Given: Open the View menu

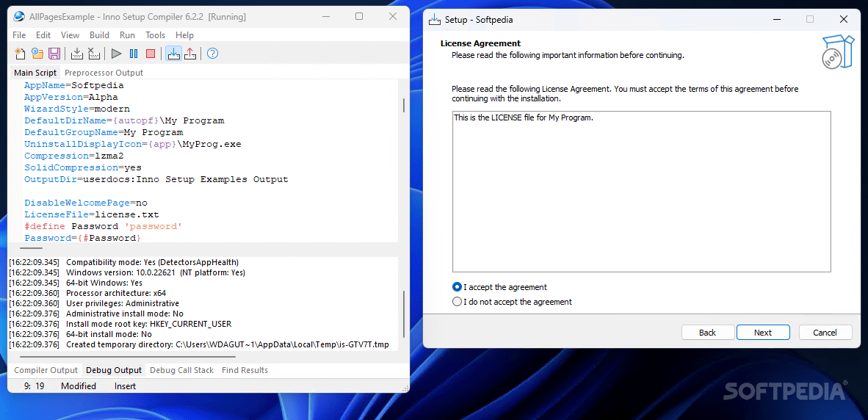Looking at the screenshot, I should tap(70, 35).
